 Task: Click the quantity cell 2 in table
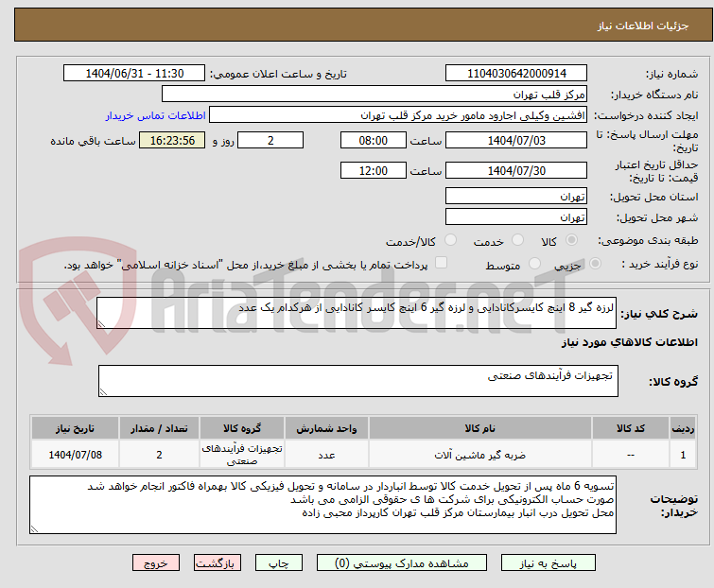point(159,455)
